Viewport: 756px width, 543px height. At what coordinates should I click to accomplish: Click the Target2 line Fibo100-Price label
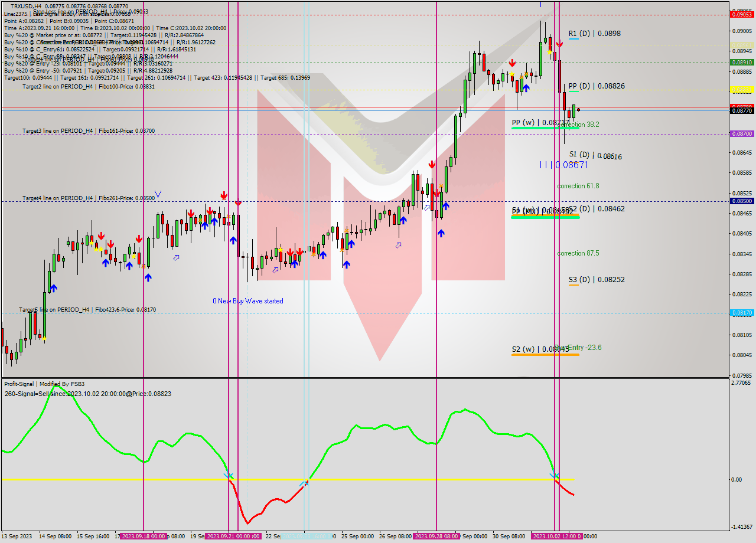coord(89,86)
